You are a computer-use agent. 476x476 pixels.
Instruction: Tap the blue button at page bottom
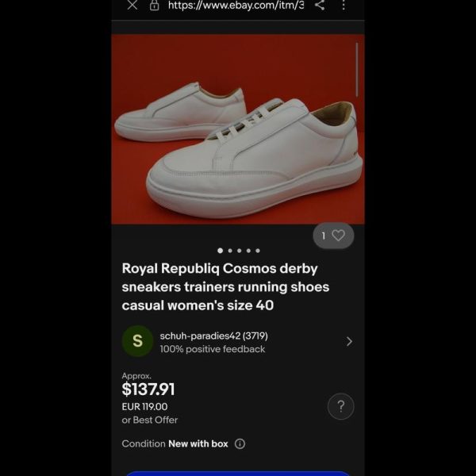(x=238, y=474)
